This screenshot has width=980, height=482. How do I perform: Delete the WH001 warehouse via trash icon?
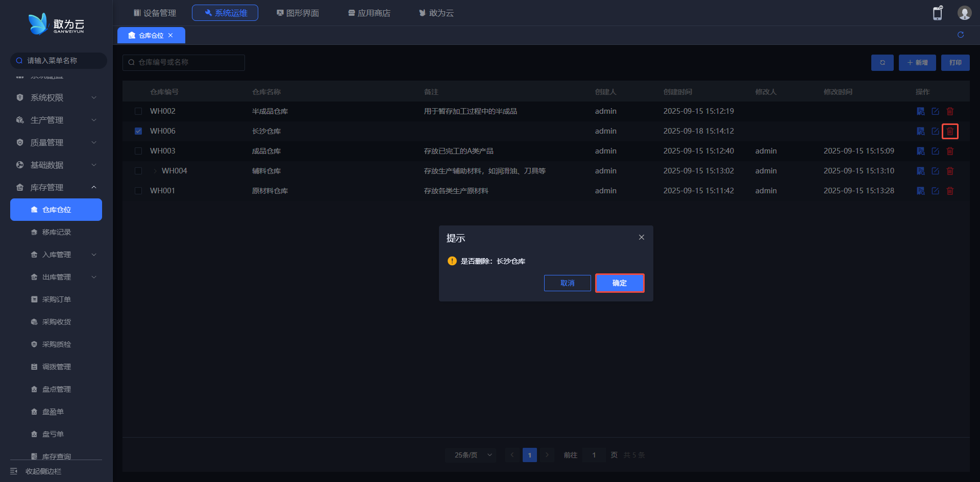click(x=950, y=191)
